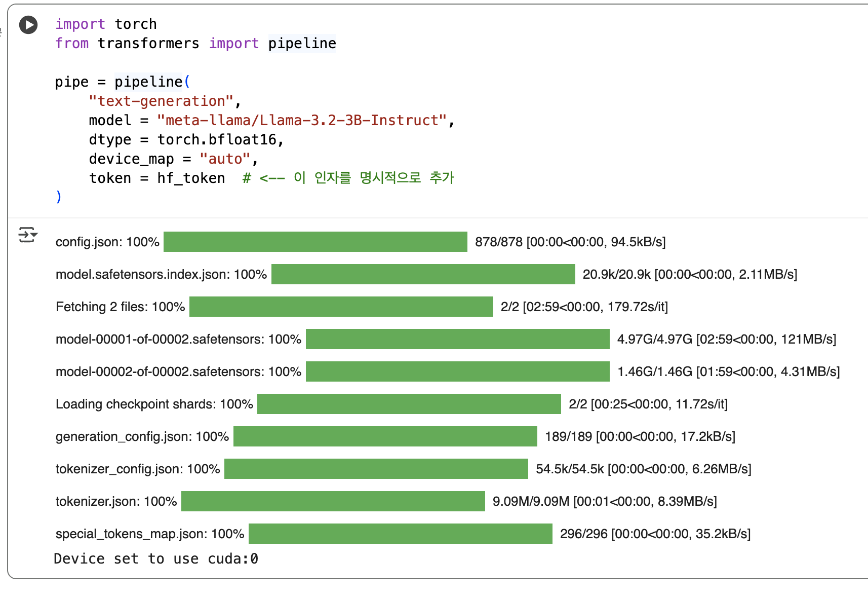Image resolution: width=868 pixels, height=598 pixels.
Task: Click the config.json download progress bar
Action: [315, 242]
